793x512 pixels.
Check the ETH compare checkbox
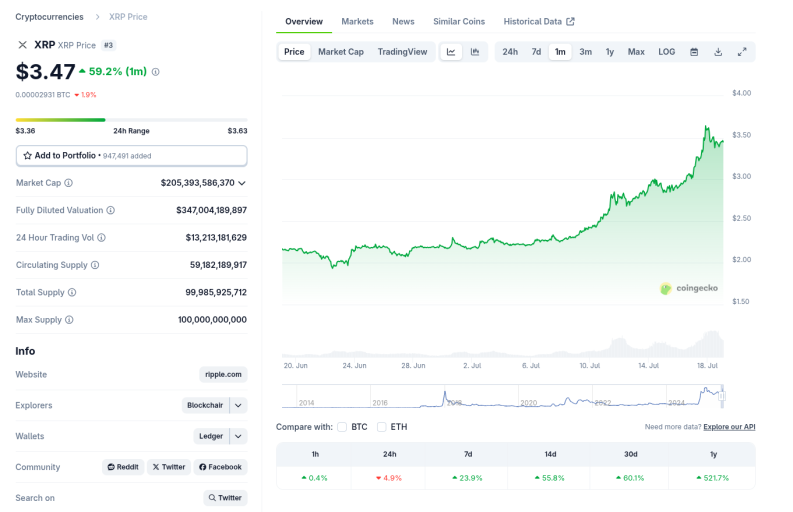381,427
